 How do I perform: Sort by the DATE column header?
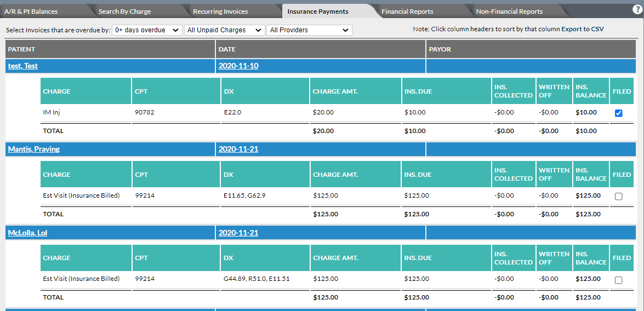321,49
